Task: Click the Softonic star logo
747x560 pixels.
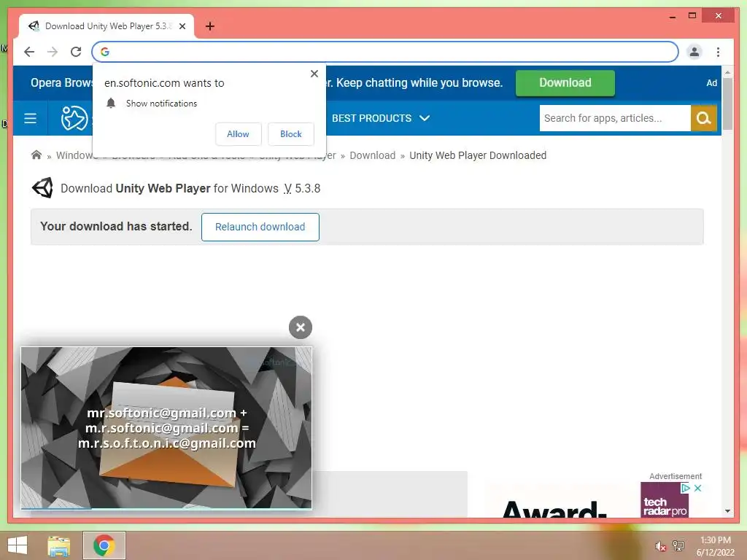Action: pos(74,118)
